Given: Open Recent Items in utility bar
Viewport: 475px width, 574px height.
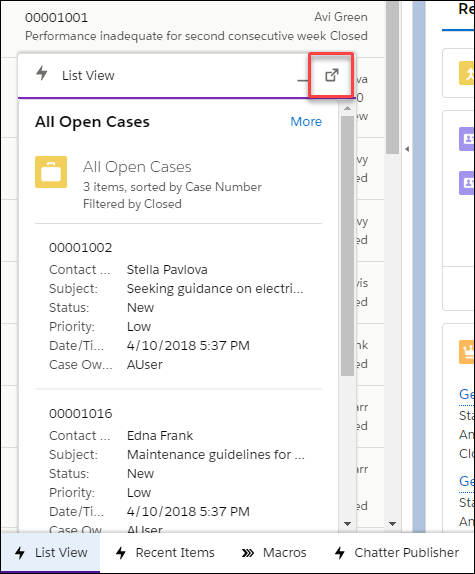Looking at the screenshot, I should 165,552.
